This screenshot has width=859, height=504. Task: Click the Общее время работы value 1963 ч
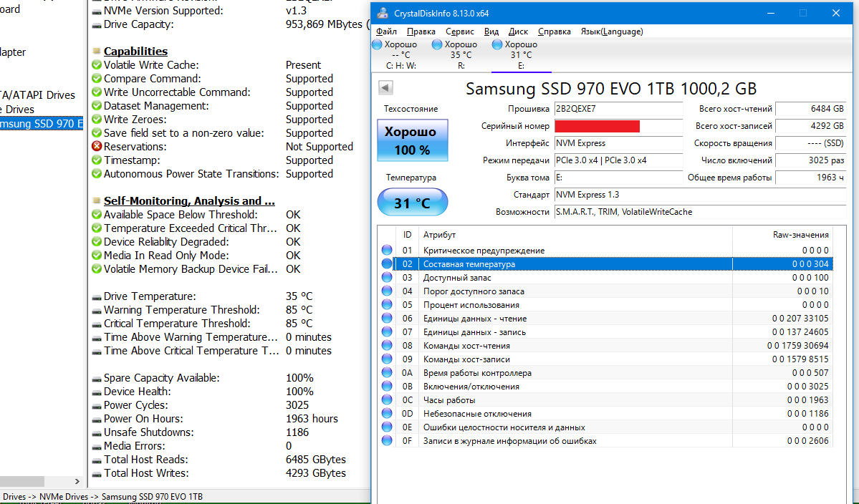(811, 178)
